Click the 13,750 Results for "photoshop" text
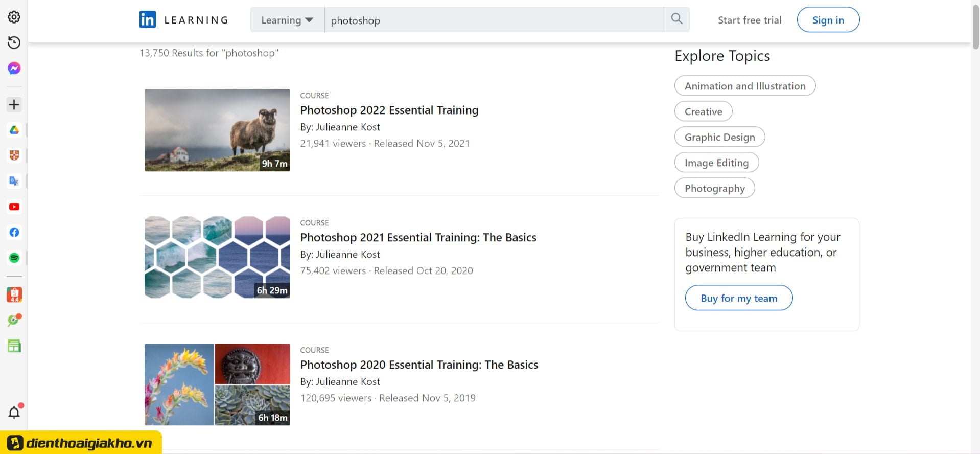 tap(209, 53)
